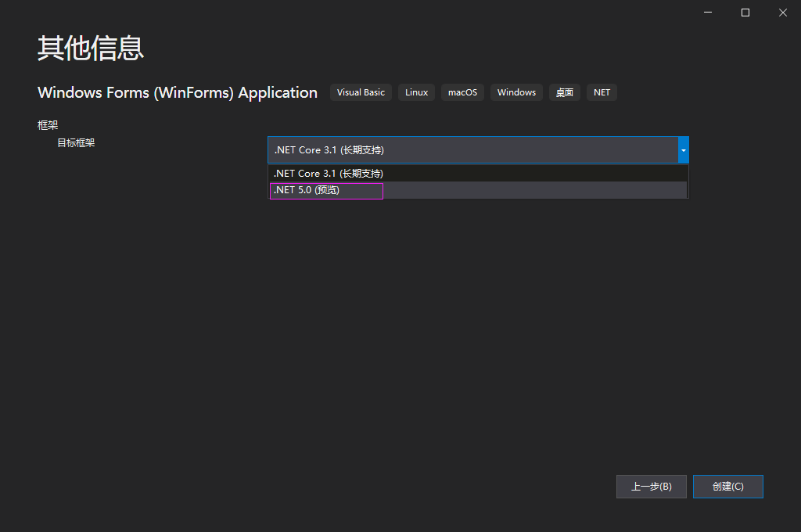Select the Windows tag
Screen dimensions: 801x532
pos(516,92)
